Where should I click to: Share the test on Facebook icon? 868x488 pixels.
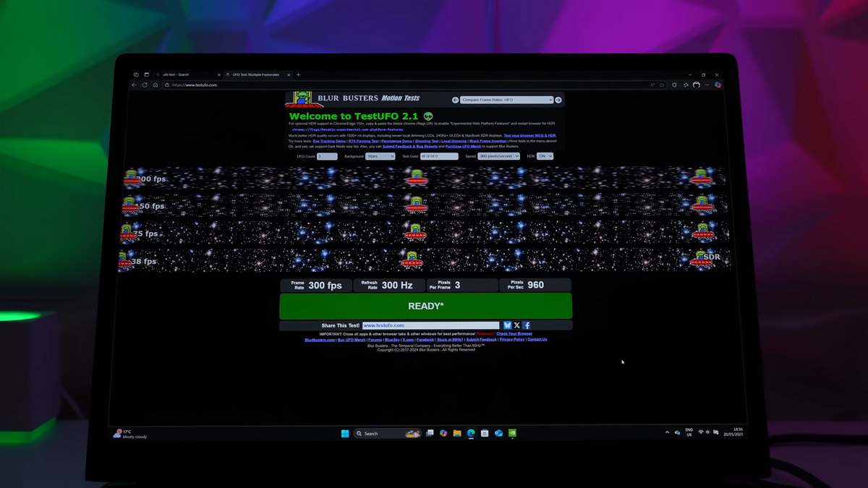pyautogui.click(x=527, y=325)
